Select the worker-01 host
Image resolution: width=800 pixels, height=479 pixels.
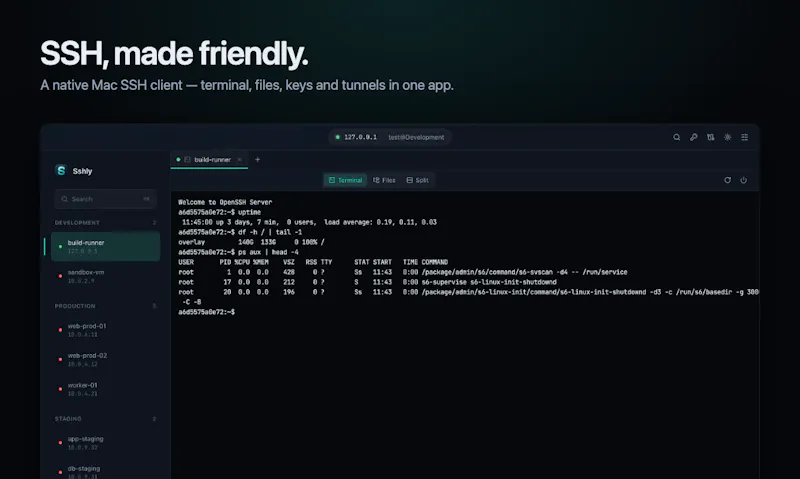[x=105, y=389]
